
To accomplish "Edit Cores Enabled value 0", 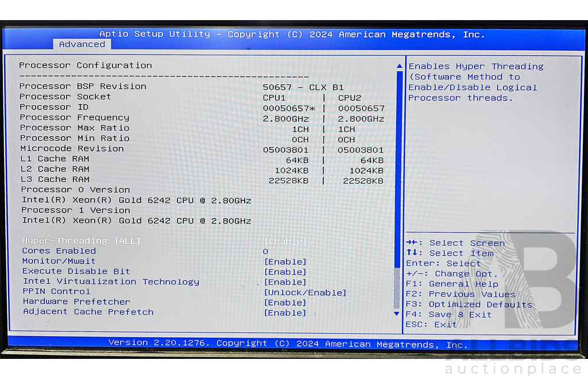I will [265, 252].
